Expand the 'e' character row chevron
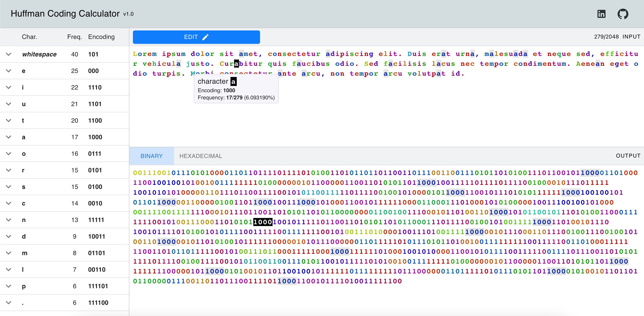The image size is (644, 316). tap(9, 71)
